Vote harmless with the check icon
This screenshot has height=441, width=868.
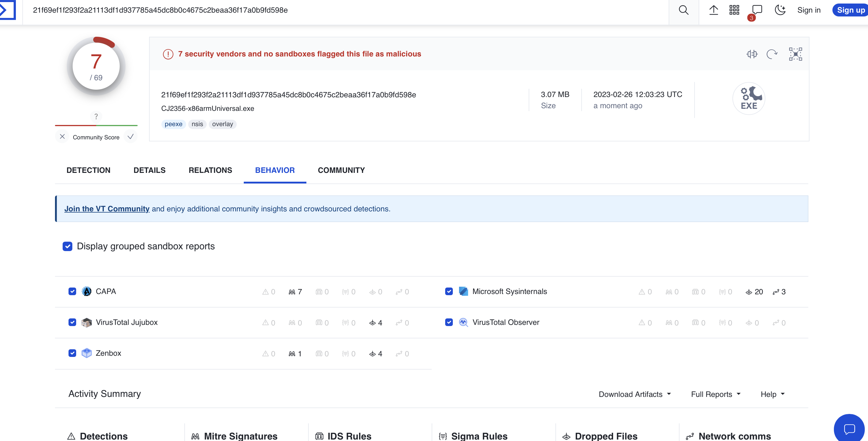[131, 136]
